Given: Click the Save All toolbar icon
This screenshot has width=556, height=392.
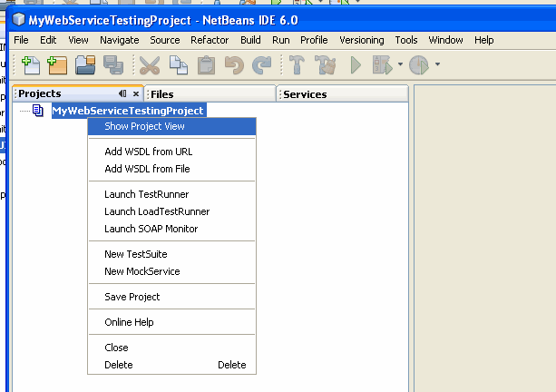Looking at the screenshot, I should click(113, 65).
